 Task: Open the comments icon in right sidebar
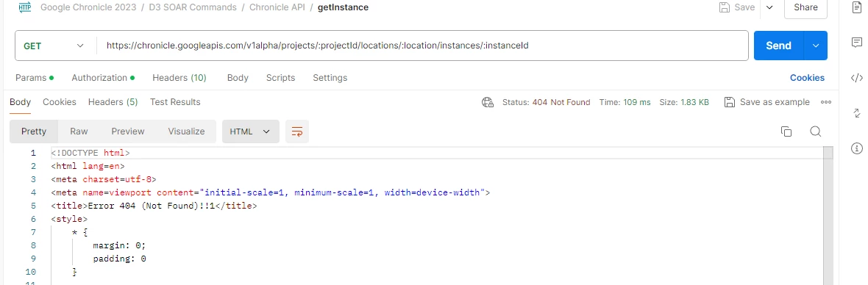856,43
